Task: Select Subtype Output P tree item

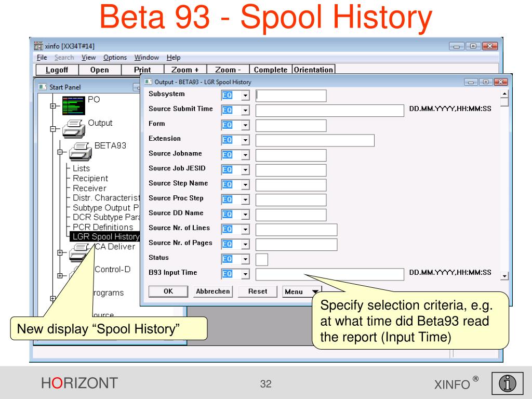Action: pos(106,208)
